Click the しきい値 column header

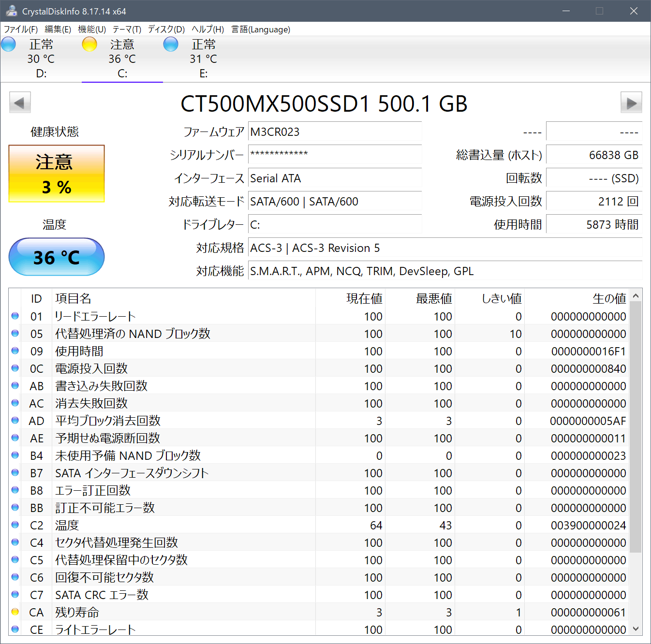coord(489,298)
